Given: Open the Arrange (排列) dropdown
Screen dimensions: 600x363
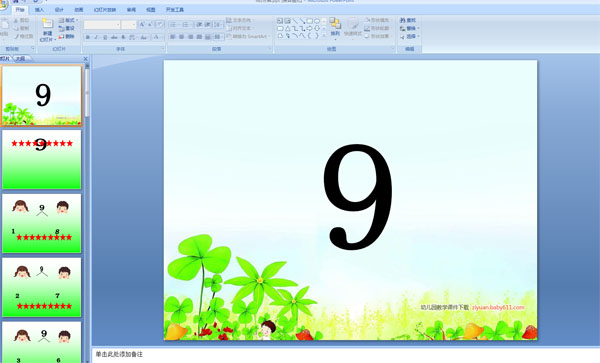Looking at the screenshot, I should click(335, 29).
